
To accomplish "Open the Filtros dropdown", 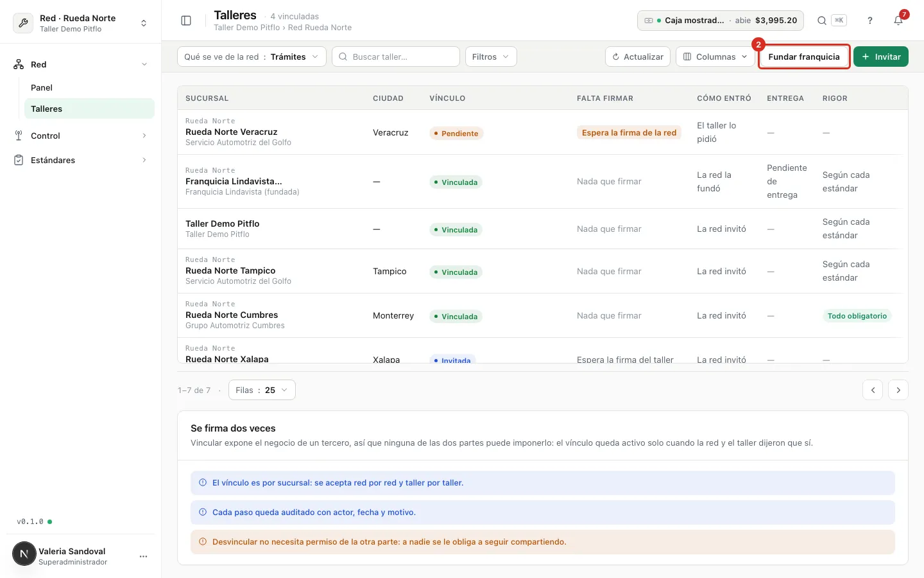I will click(491, 57).
